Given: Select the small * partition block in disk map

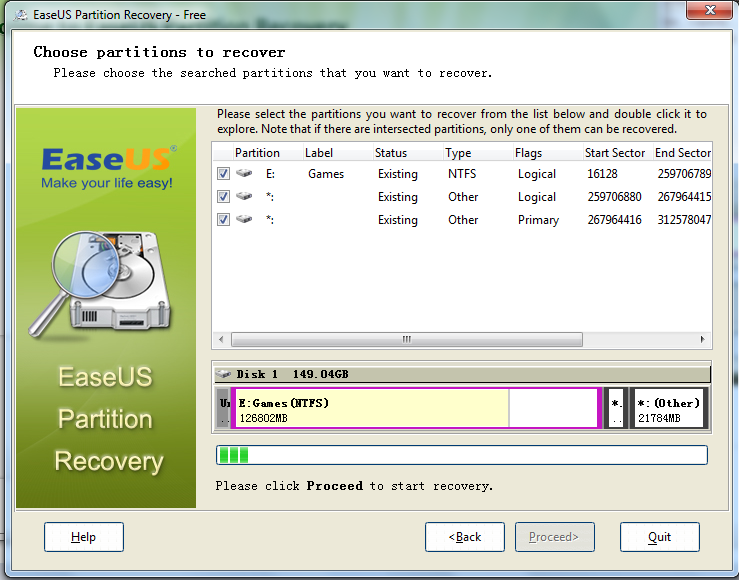Looking at the screenshot, I should (616, 408).
